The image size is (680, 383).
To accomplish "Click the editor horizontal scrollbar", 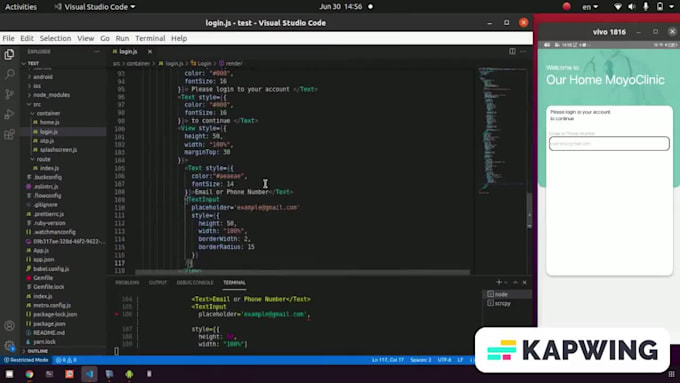I will pyautogui.click(x=302, y=272).
